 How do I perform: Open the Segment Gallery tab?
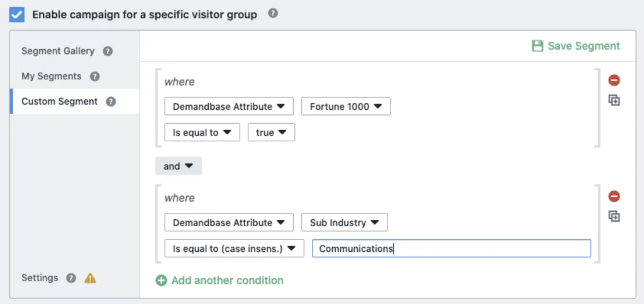tap(58, 52)
